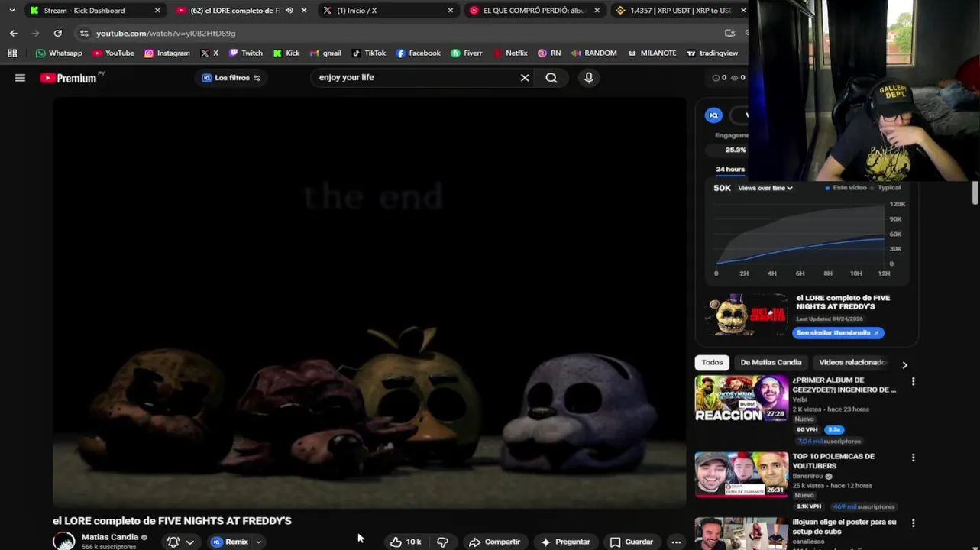980x550 pixels.
Task: Open the browser tab search dropdown arrow
Action: (x=11, y=11)
